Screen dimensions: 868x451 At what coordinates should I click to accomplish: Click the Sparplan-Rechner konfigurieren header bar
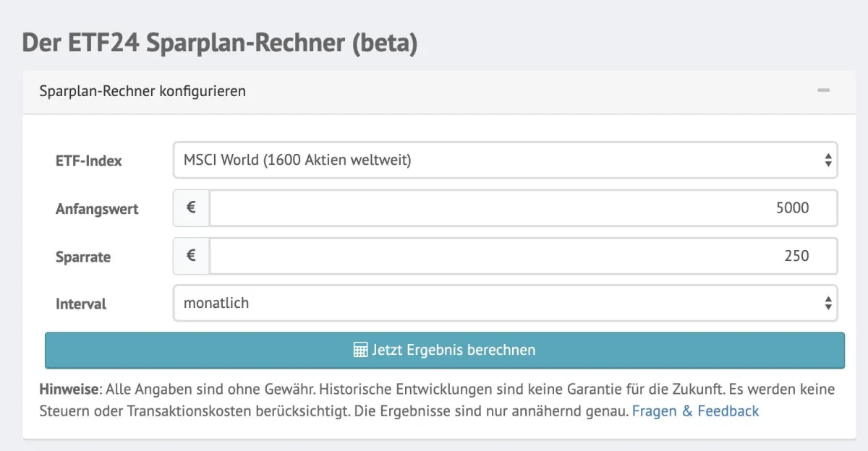pyautogui.click(x=142, y=91)
